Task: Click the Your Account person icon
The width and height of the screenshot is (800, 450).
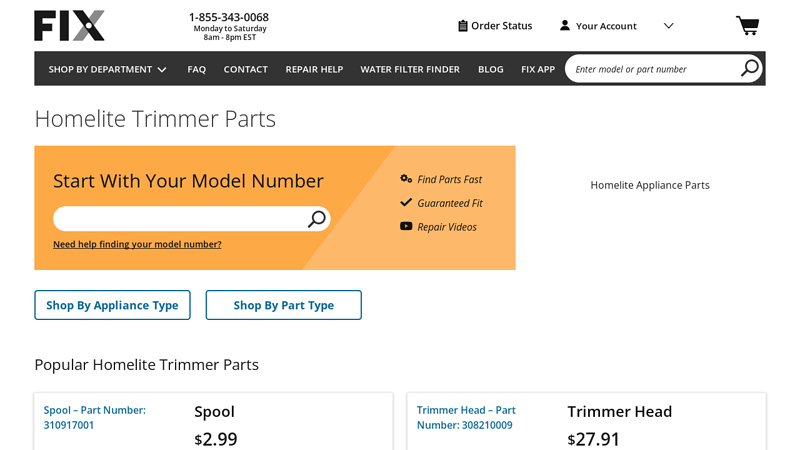Action: click(565, 26)
